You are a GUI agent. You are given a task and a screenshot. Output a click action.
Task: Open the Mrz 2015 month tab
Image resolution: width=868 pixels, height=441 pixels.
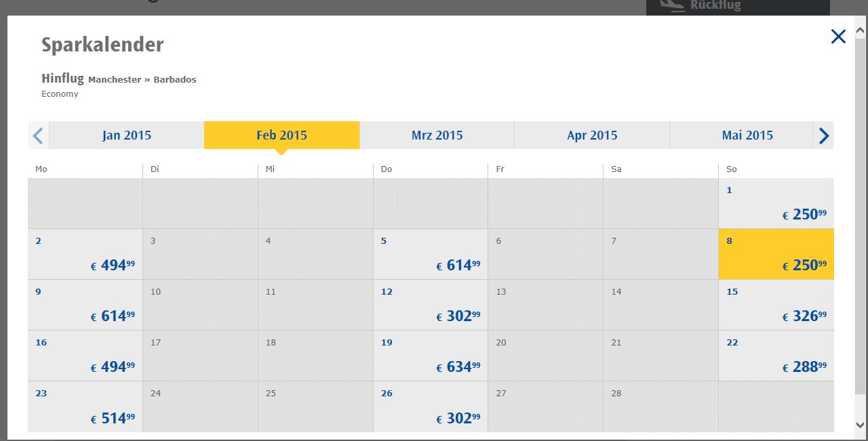point(437,135)
